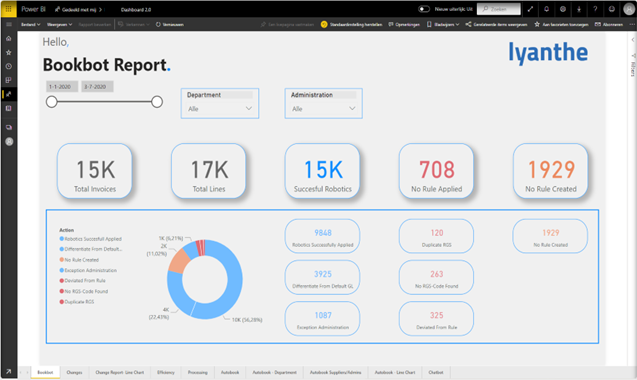Image resolution: width=637 pixels, height=380 pixels.
Task: Click the download icon in header
Action: pos(579,9)
